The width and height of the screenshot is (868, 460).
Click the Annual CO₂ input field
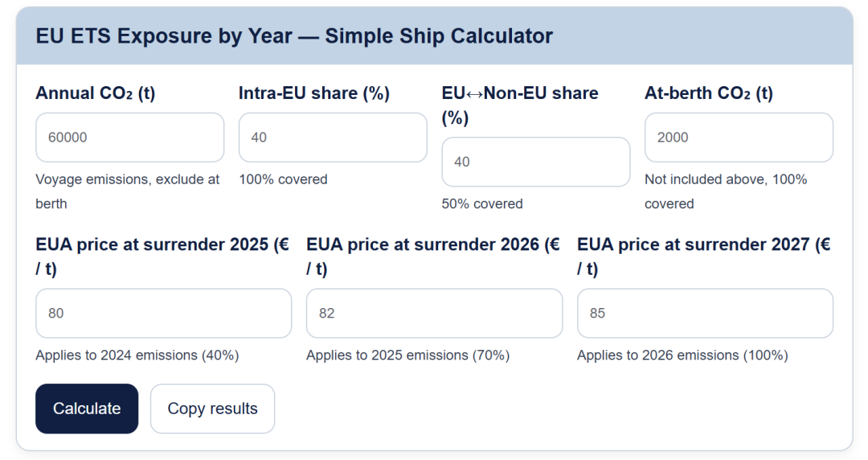pyautogui.click(x=129, y=138)
